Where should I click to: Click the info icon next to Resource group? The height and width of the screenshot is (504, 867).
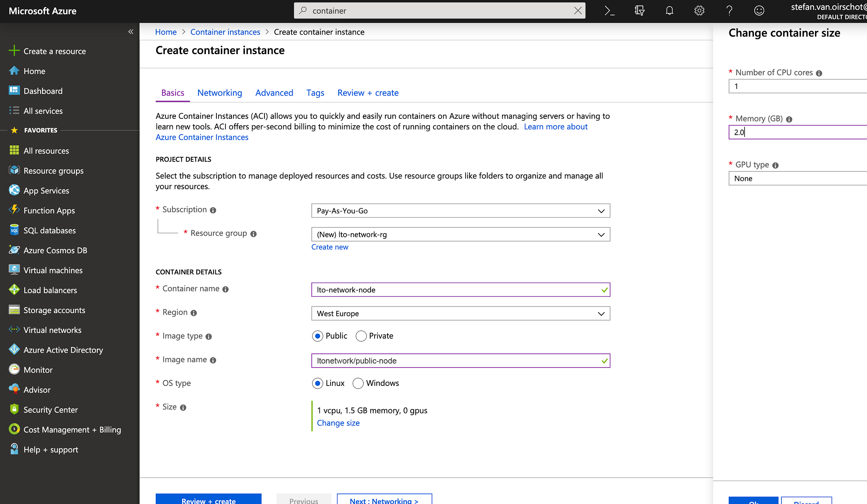pos(254,234)
